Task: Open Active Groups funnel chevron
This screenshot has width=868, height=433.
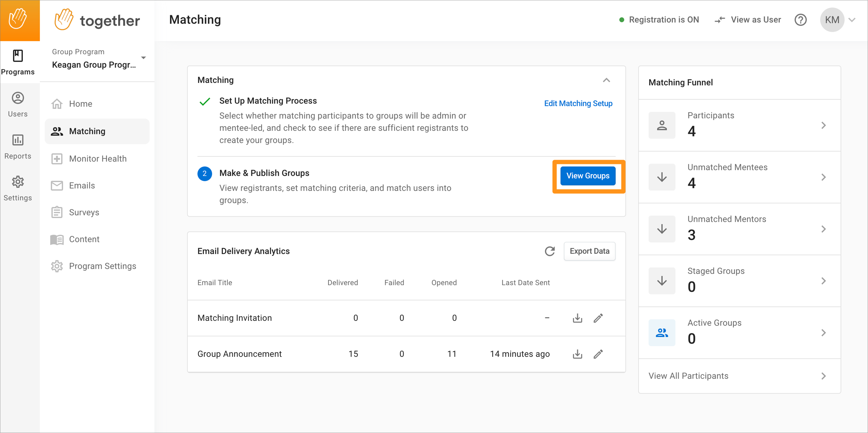Action: tap(823, 333)
